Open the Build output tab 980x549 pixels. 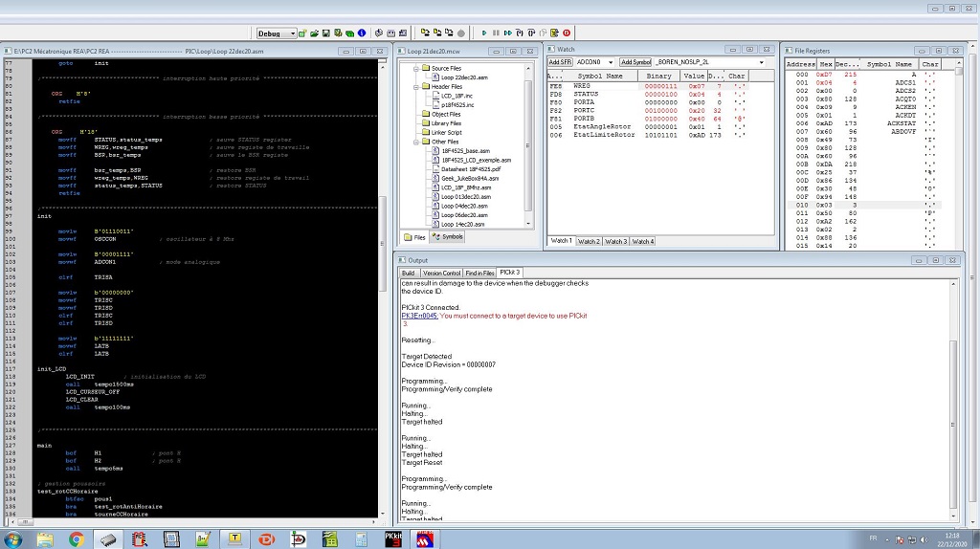click(x=408, y=273)
